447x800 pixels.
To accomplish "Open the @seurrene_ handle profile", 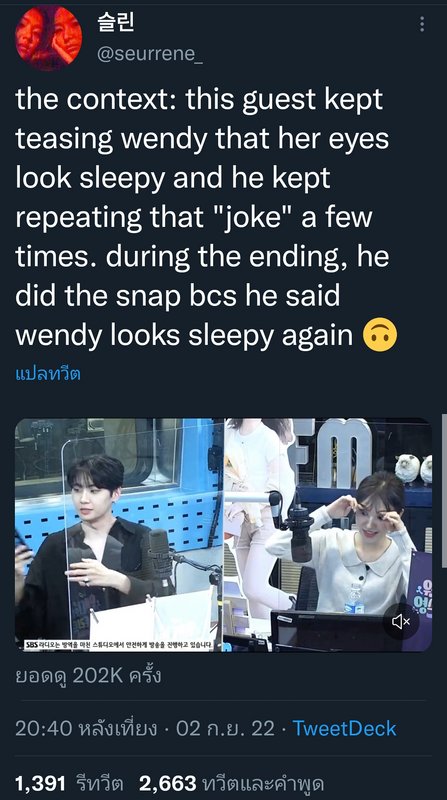I will coord(150,54).
